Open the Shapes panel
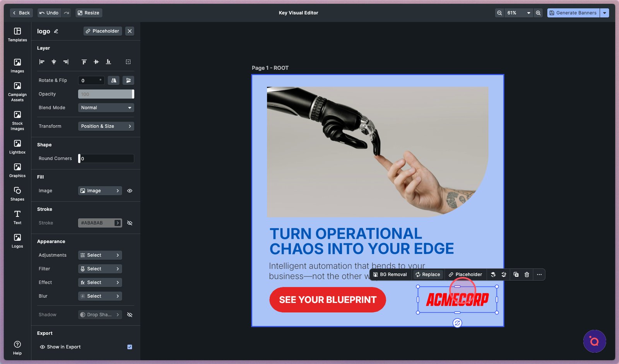The height and width of the screenshot is (364, 619). coord(17,194)
